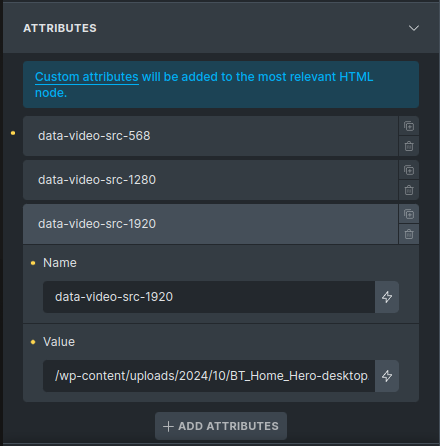Click yellow indicator dot left of data-video-src-568

pos(13,133)
